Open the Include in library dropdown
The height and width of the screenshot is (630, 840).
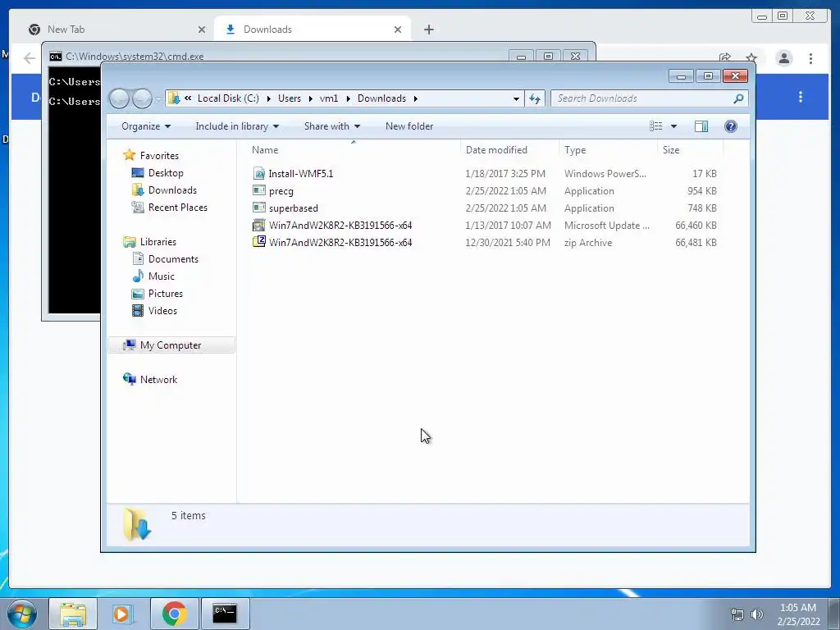coord(237,126)
